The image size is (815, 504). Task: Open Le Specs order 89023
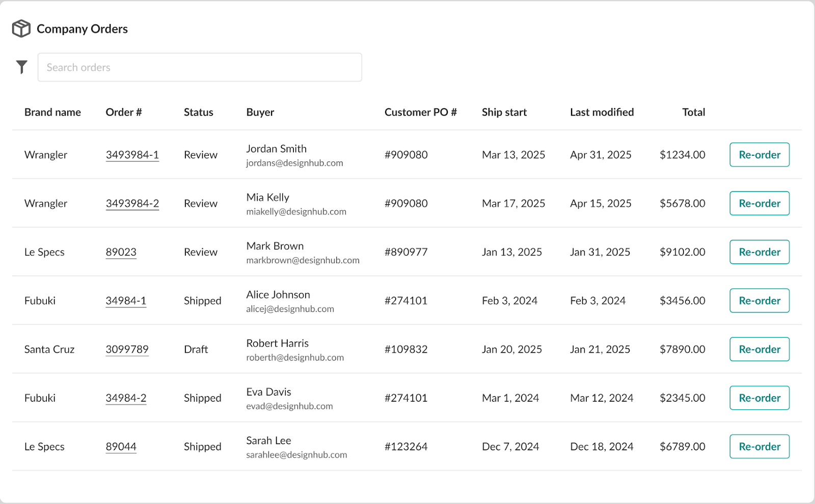121,252
